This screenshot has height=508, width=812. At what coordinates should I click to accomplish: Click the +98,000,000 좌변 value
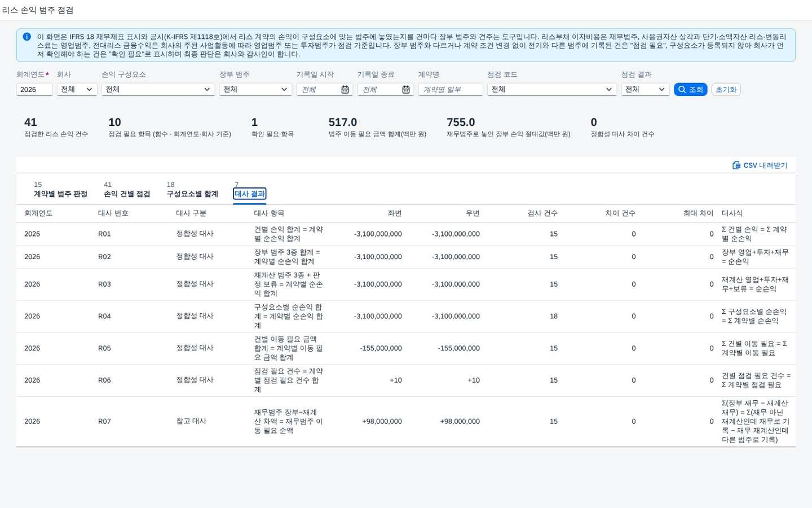point(382,422)
